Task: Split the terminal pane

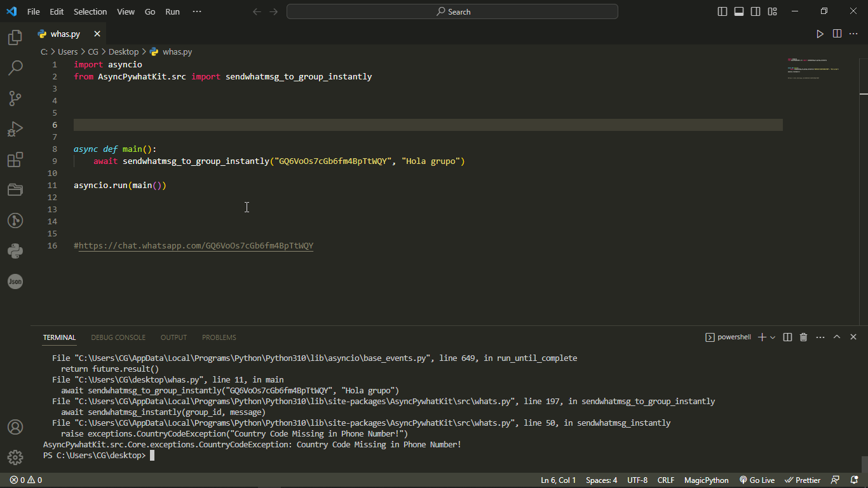Action: click(x=787, y=337)
